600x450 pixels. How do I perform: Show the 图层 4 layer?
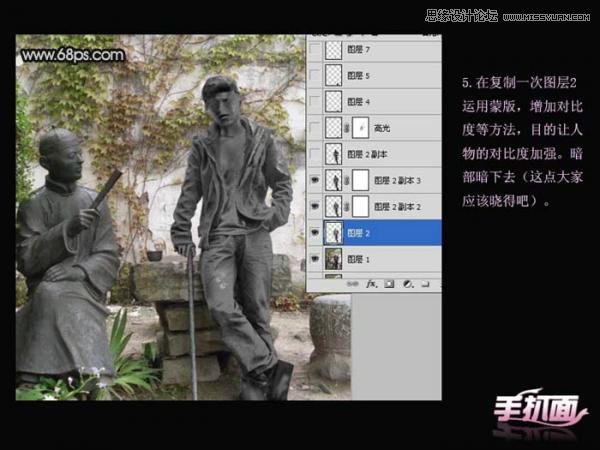pyautogui.click(x=315, y=102)
